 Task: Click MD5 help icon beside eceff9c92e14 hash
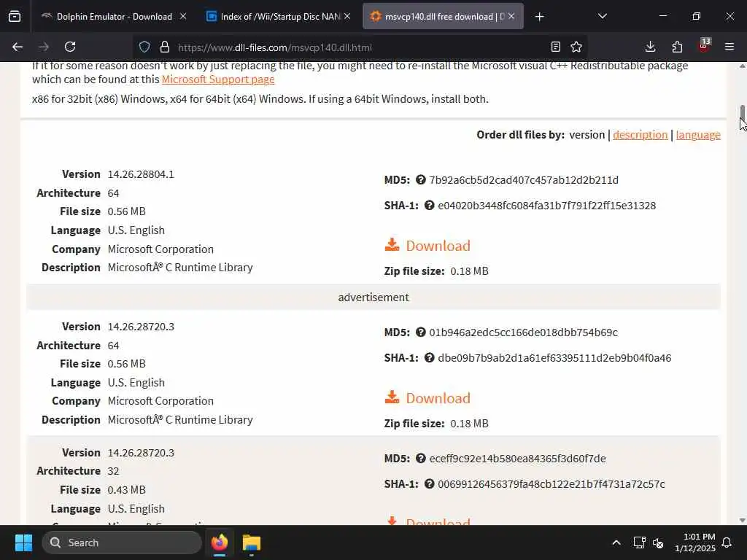[x=421, y=458]
